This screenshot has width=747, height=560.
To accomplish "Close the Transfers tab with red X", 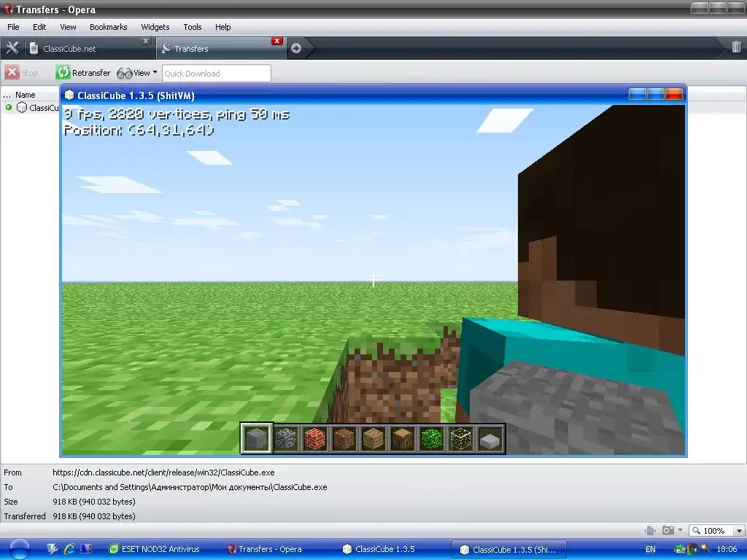I will pos(276,41).
